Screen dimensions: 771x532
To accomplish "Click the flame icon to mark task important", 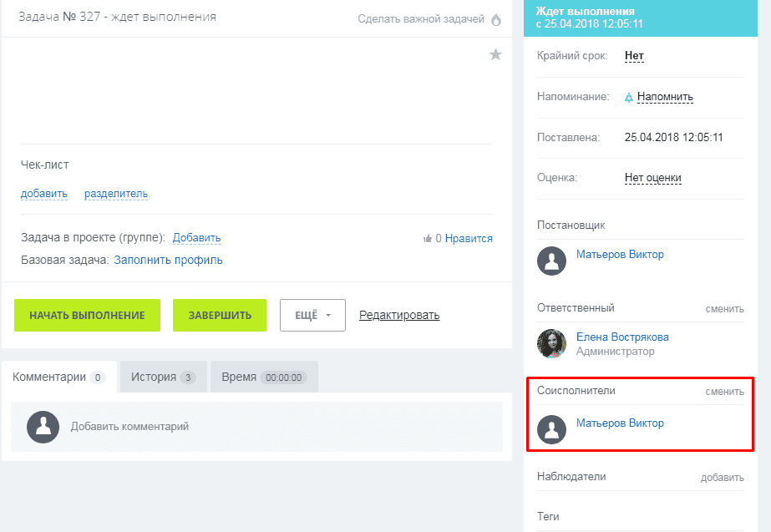I will point(496,19).
